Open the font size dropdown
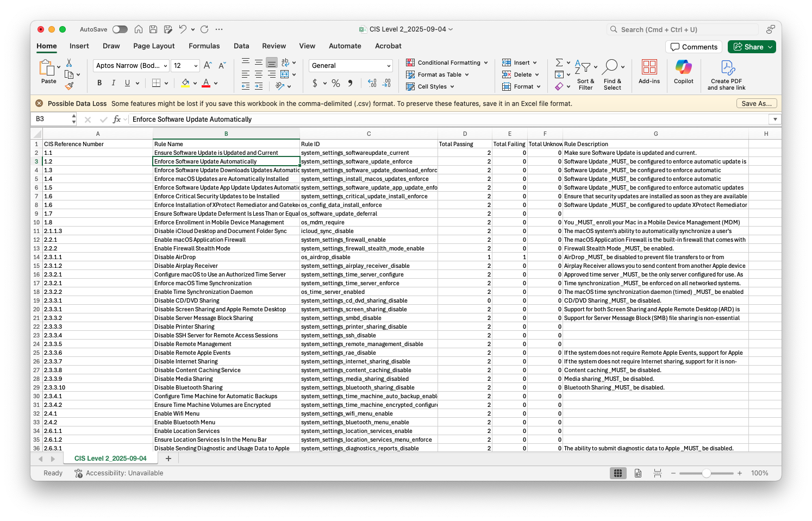This screenshot has height=521, width=812. coord(195,66)
